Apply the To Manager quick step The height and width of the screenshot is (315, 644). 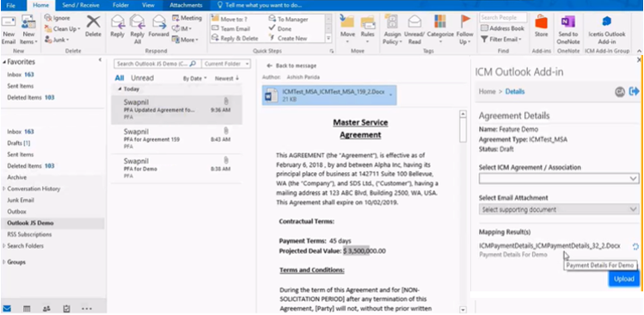pyautogui.click(x=288, y=19)
